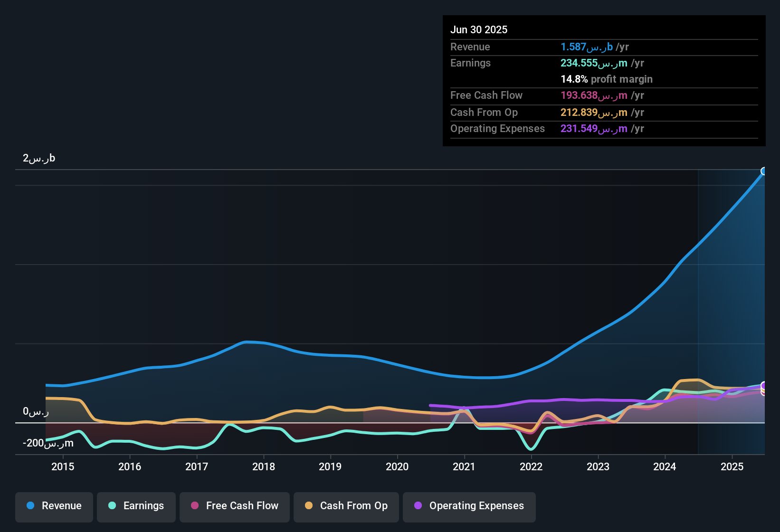Click the blue Revenue line at its 2023 upswing
The image size is (780, 532).
pos(599,332)
